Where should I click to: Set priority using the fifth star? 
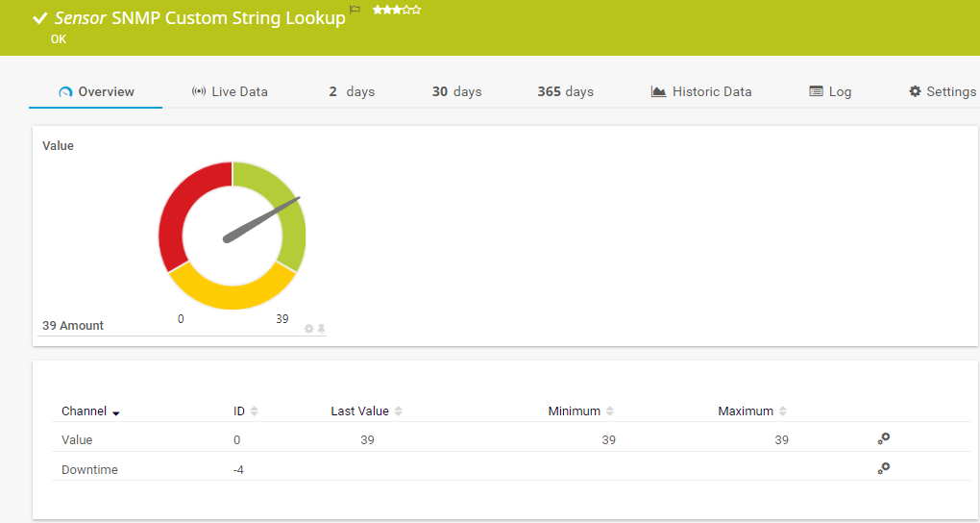pos(416,10)
